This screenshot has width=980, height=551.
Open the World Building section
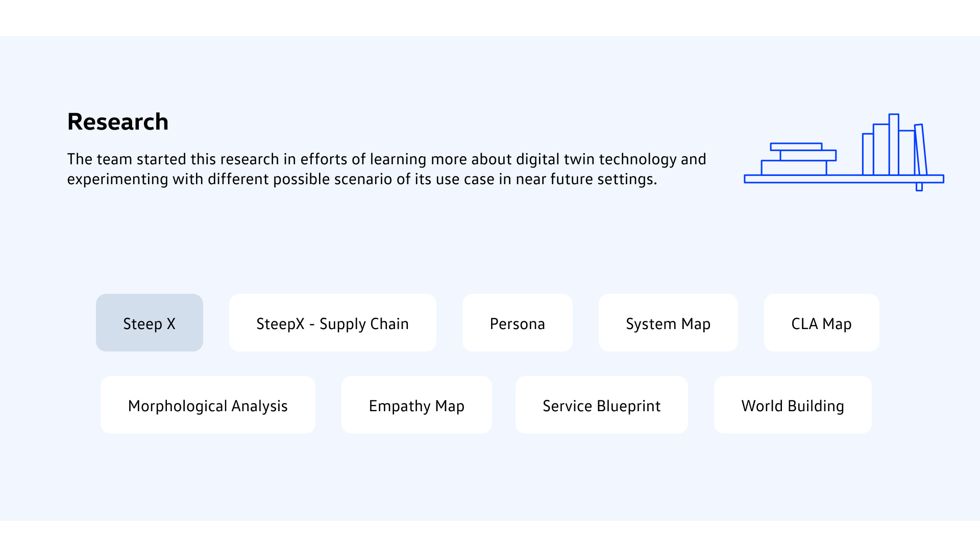(x=792, y=405)
